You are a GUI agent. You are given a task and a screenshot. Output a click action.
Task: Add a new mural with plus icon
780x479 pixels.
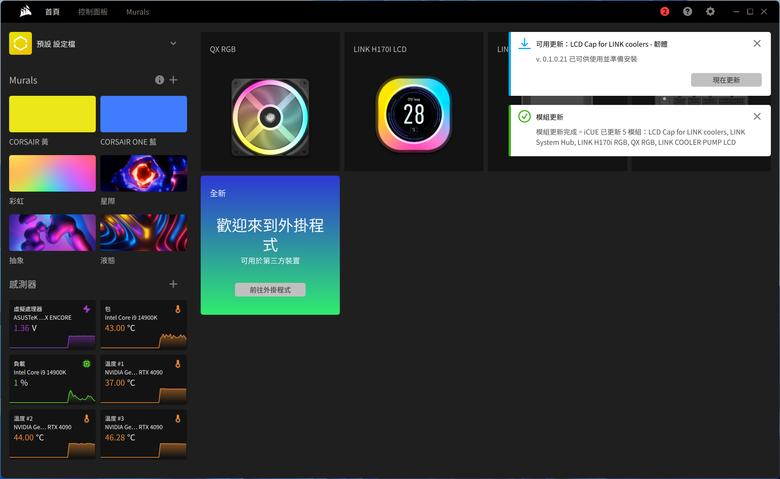(x=173, y=80)
